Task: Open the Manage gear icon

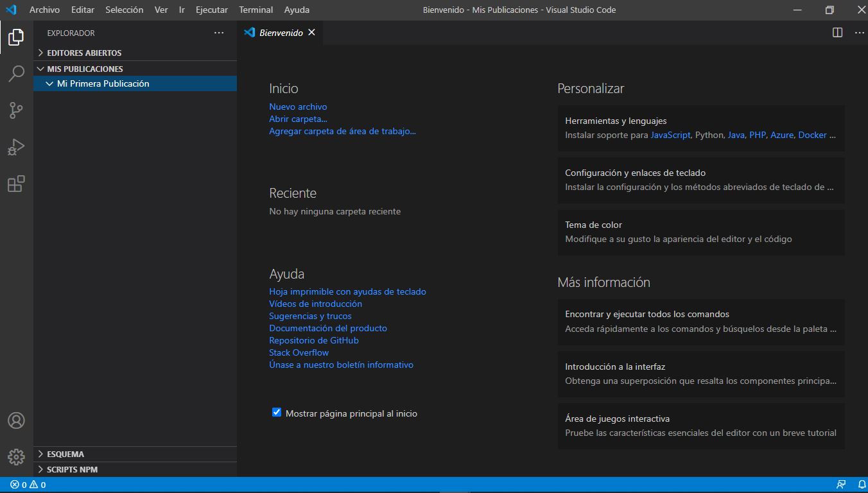Action: click(16, 456)
